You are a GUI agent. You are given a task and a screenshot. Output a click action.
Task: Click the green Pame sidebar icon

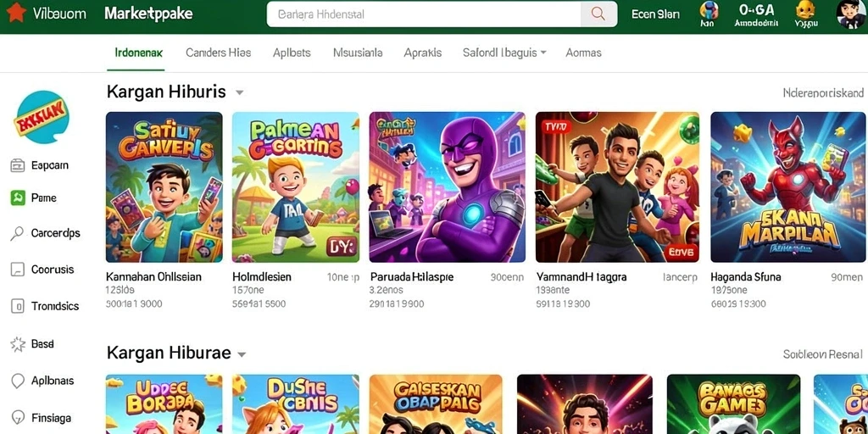coord(18,198)
